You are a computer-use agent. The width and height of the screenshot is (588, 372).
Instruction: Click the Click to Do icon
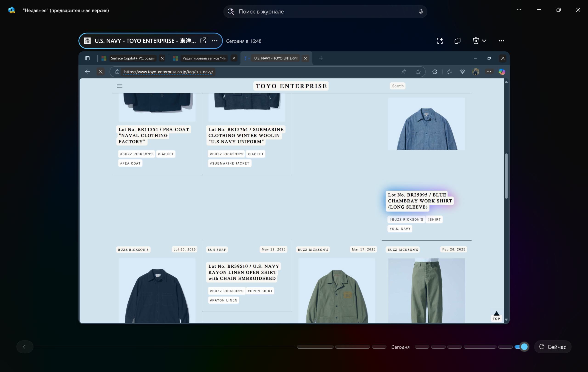(x=440, y=41)
